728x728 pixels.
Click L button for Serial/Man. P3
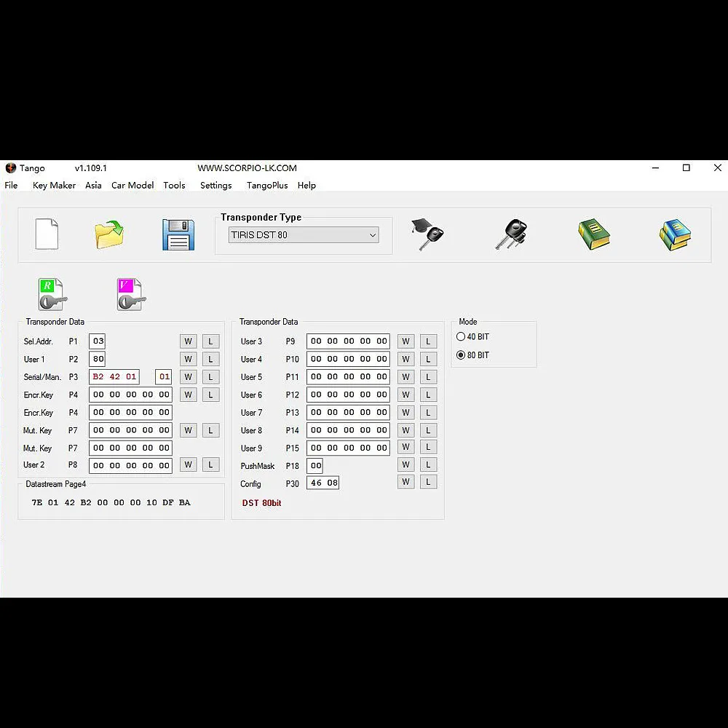[211, 376]
